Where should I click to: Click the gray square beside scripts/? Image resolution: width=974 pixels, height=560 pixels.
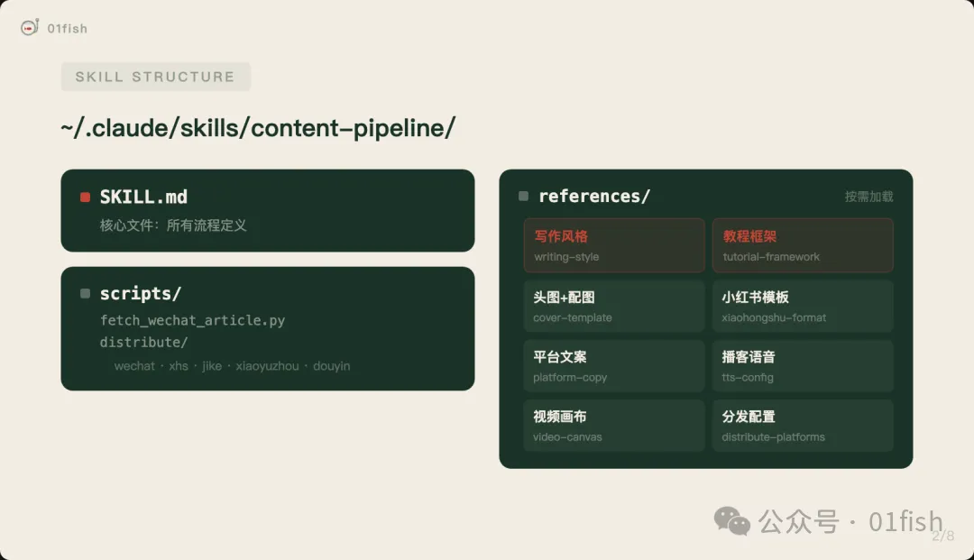point(85,294)
